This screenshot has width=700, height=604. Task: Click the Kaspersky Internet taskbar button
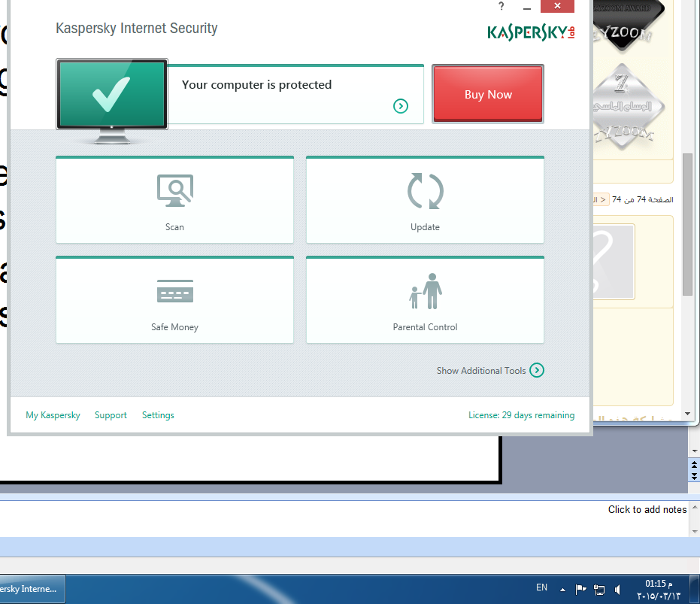(32, 589)
